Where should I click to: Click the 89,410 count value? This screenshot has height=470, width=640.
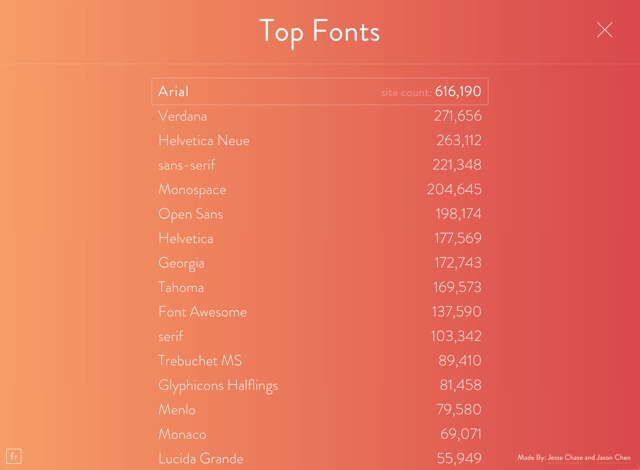coord(460,361)
